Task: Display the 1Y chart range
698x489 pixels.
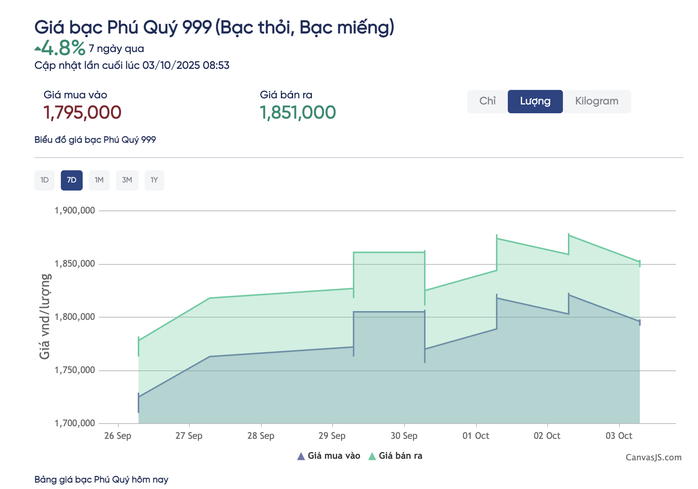Action: pos(153,180)
